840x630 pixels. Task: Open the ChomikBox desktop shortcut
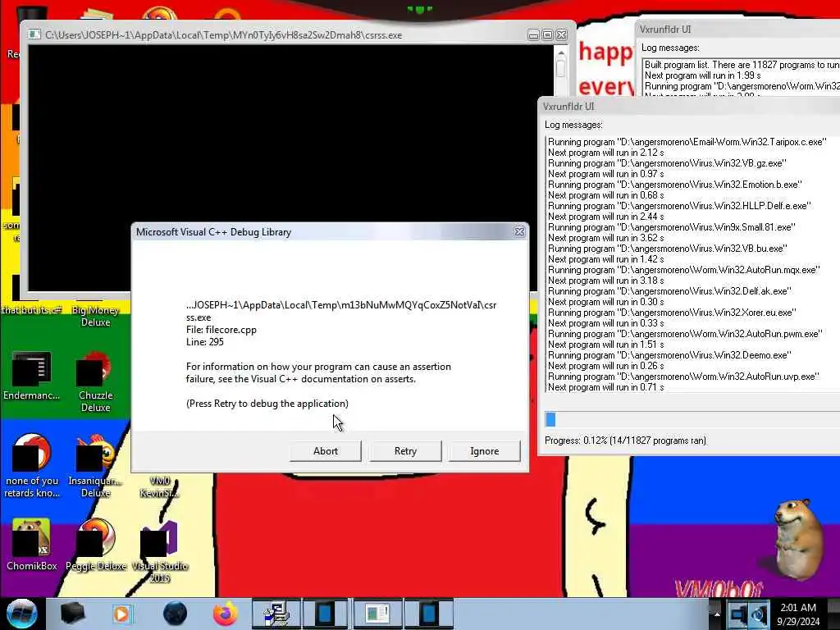coord(32,545)
